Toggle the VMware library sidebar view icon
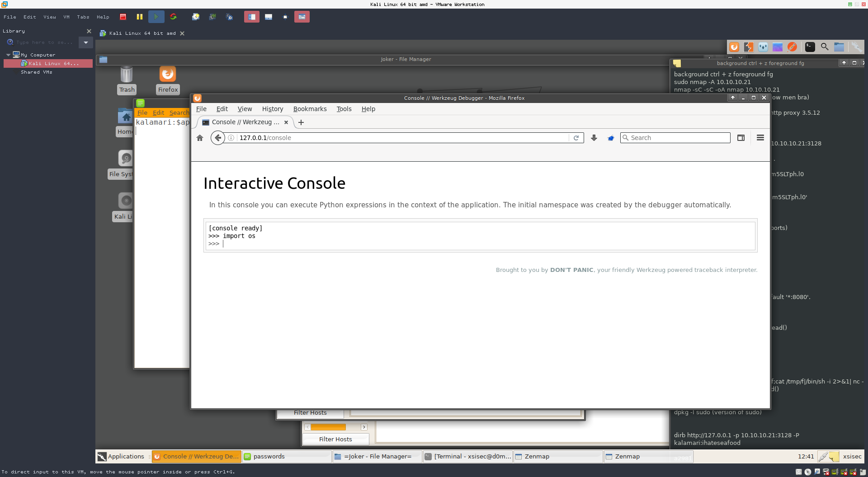 tap(252, 17)
